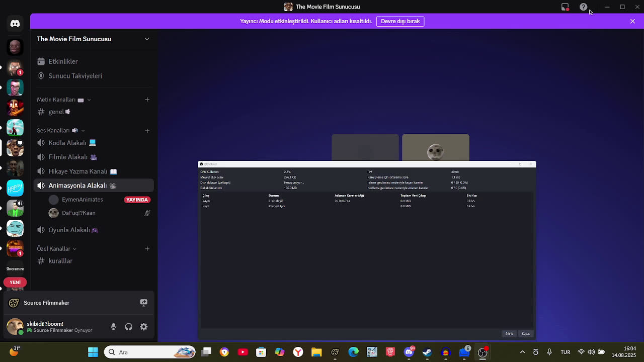This screenshot has width=644, height=362.
Task: Join the Kodla Alakalı voice channel
Action: pyautogui.click(x=67, y=143)
